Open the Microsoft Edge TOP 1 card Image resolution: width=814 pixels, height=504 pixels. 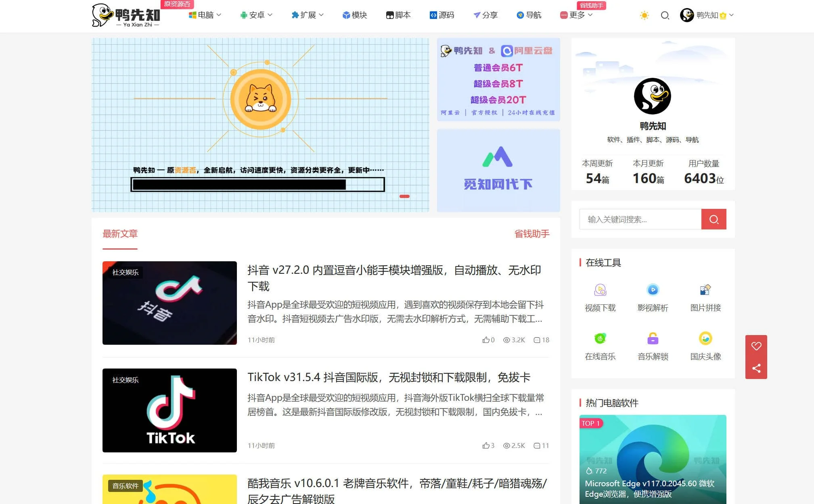pos(653,459)
